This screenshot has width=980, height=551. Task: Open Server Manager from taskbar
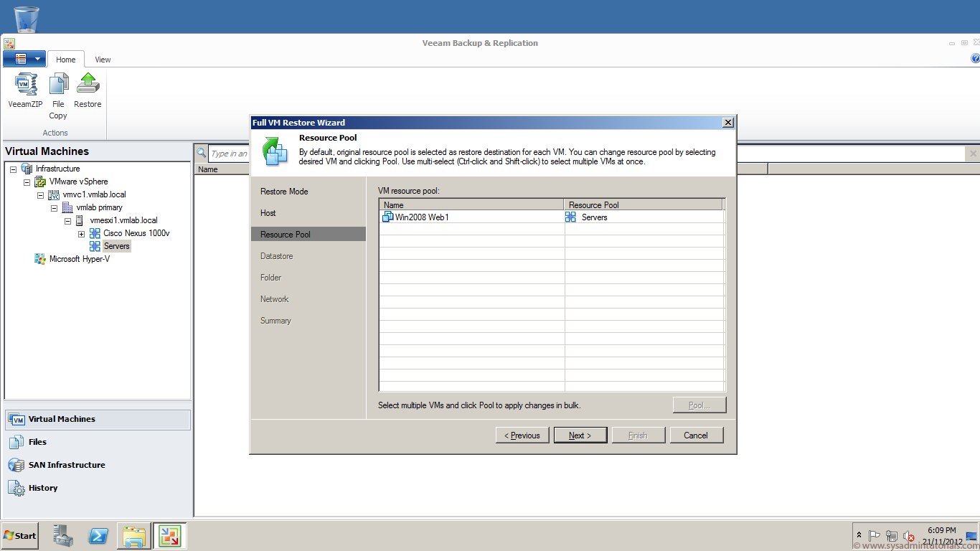coord(63,536)
